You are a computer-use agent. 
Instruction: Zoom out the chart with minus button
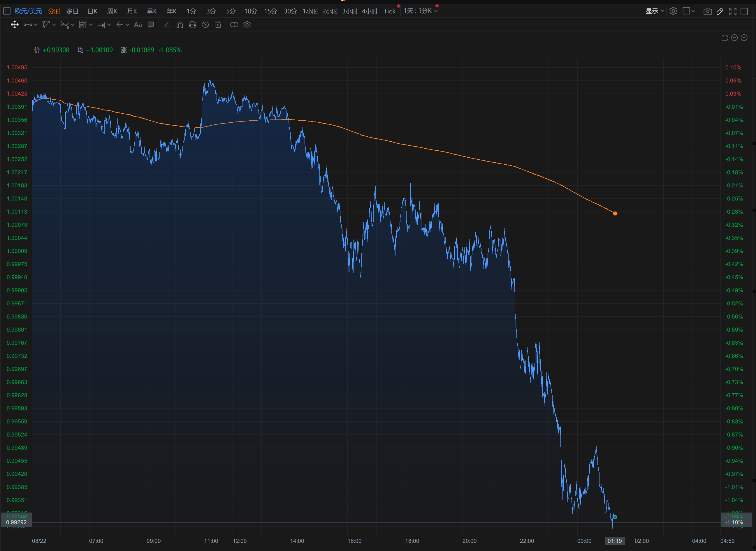click(x=734, y=38)
